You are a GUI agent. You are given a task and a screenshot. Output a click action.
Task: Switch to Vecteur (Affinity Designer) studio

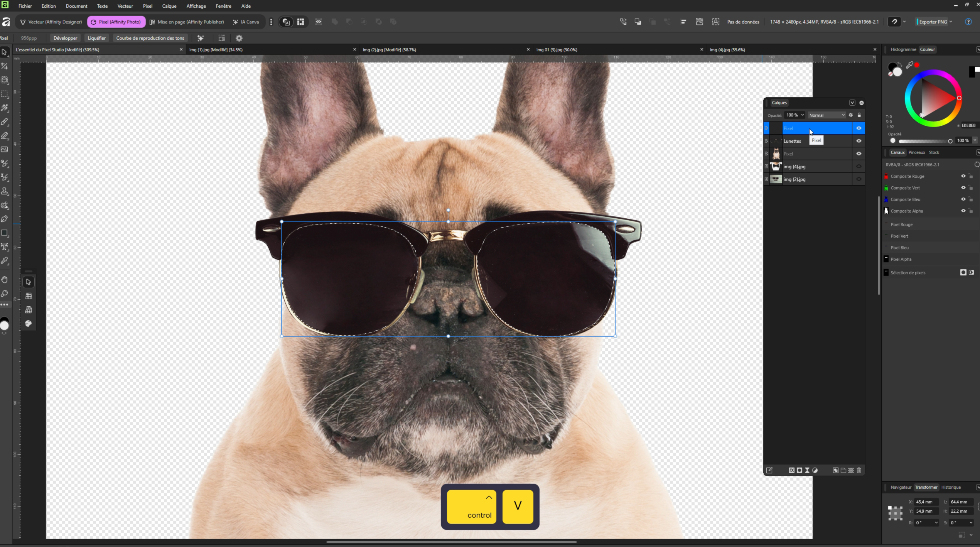tap(51, 22)
